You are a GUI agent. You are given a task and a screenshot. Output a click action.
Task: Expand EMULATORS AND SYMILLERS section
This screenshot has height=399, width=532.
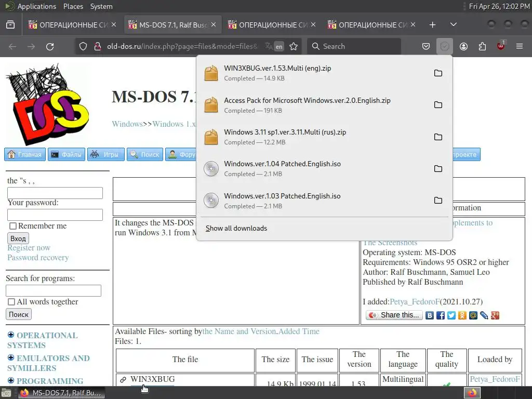coord(11,357)
